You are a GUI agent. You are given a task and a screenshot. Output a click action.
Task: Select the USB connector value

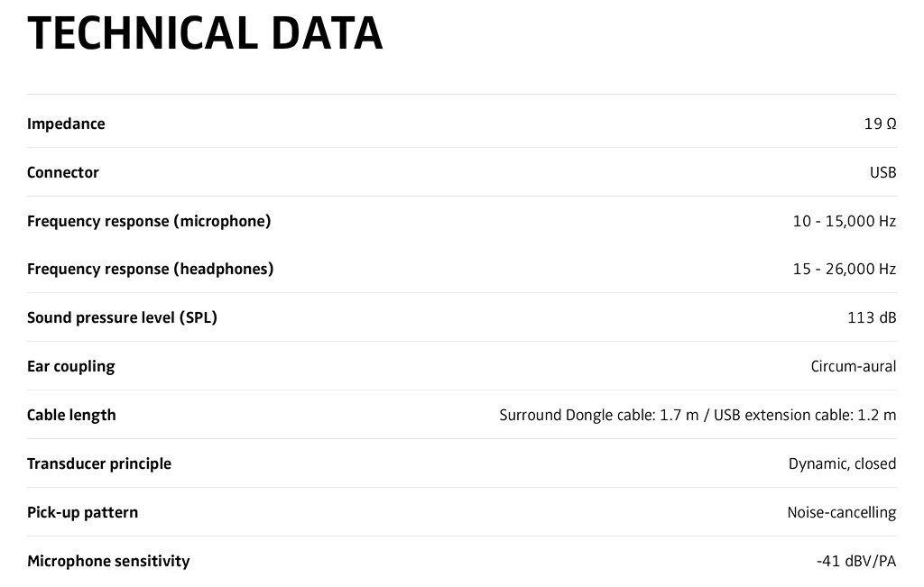882,172
